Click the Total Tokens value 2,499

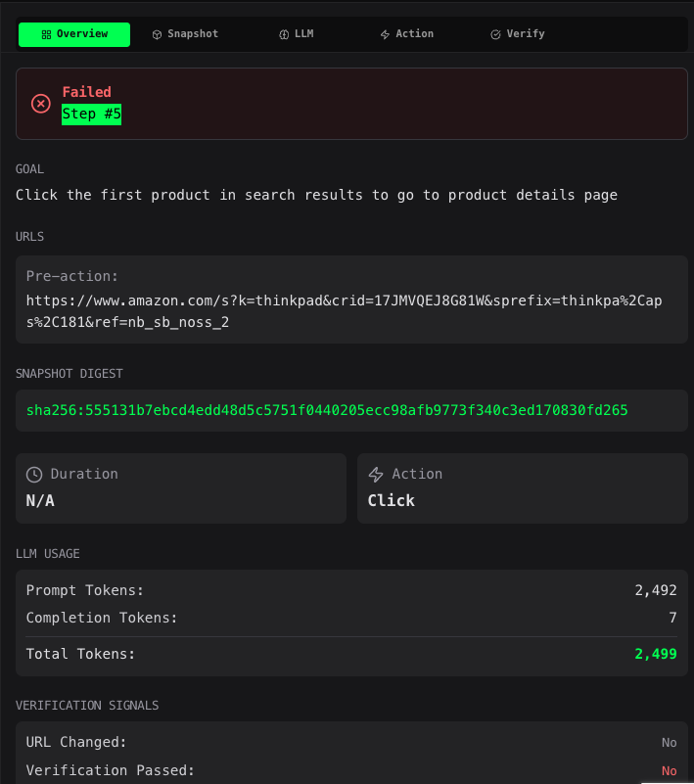click(655, 654)
